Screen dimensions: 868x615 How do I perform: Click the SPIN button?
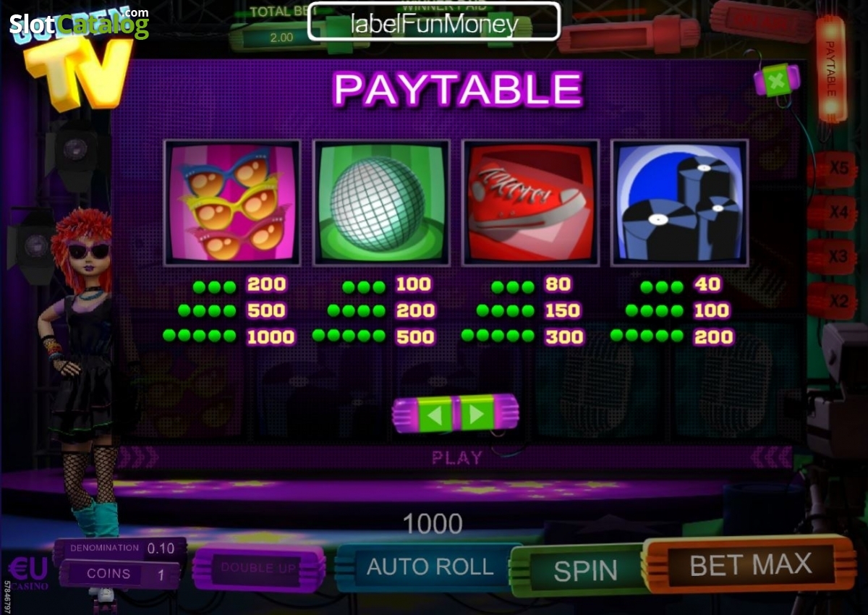tap(584, 570)
